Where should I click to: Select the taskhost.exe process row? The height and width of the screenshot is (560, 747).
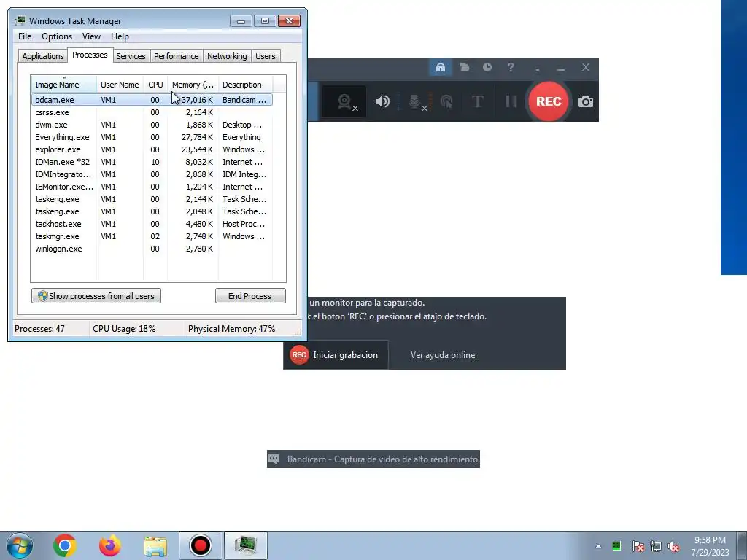[152, 224]
